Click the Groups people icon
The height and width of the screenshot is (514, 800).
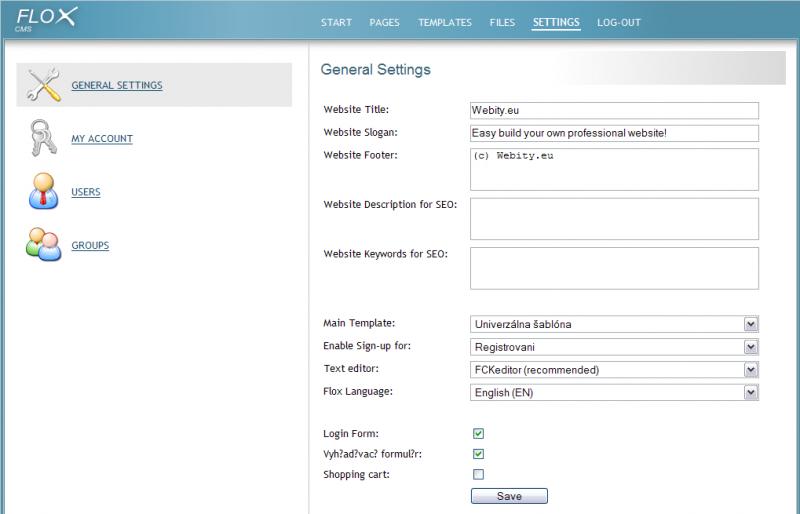(x=43, y=244)
